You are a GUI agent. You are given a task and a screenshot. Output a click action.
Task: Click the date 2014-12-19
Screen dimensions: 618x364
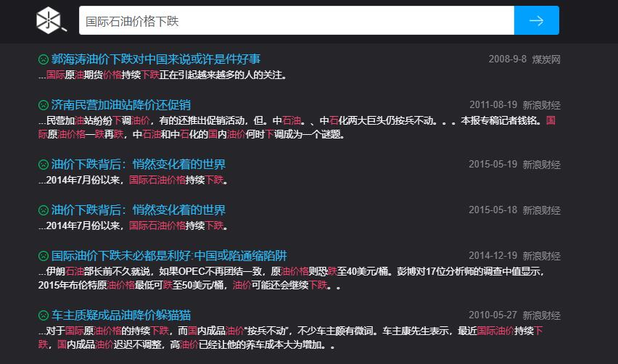[493, 256]
